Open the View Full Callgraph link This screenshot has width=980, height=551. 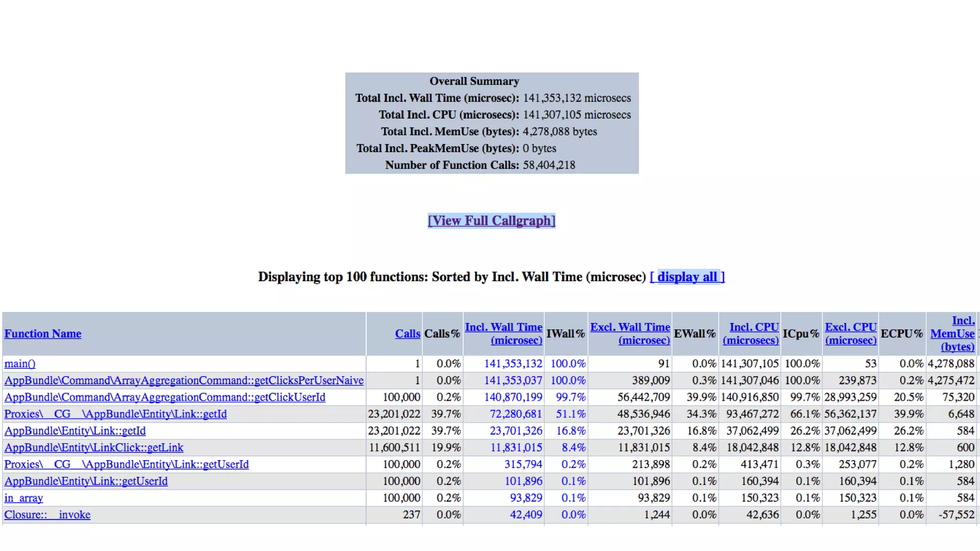[x=491, y=220]
